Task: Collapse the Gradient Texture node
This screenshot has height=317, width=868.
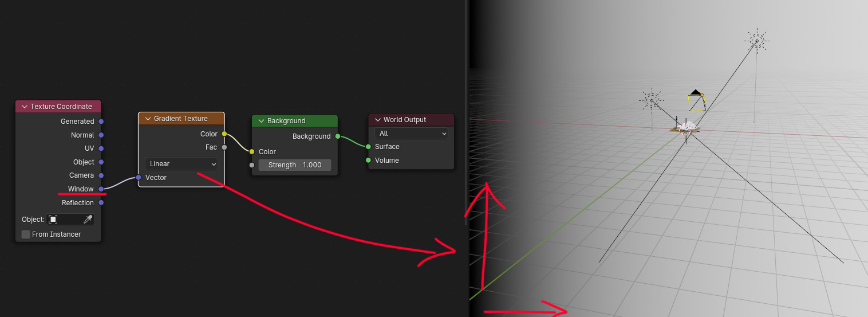Action: (x=148, y=119)
